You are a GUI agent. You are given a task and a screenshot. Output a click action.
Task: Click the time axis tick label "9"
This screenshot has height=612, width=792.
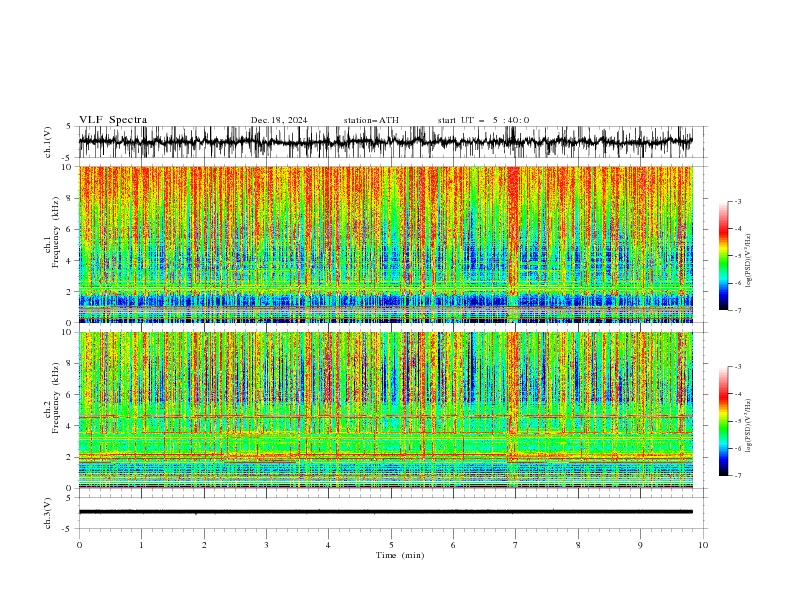[640, 545]
